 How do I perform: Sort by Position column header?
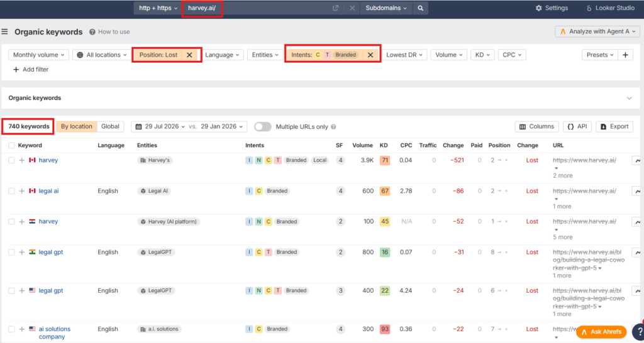(x=499, y=145)
